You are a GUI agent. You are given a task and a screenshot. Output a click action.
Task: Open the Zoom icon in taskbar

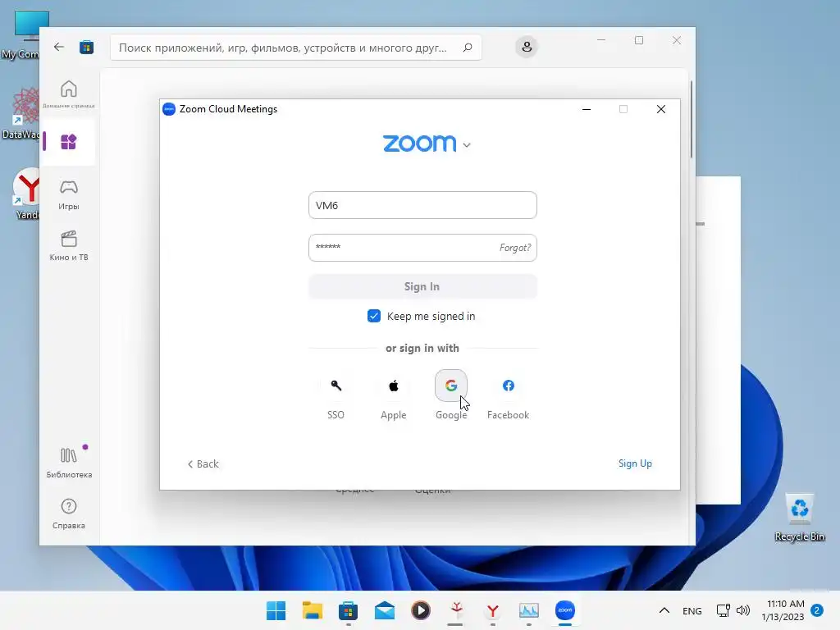pyautogui.click(x=565, y=610)
